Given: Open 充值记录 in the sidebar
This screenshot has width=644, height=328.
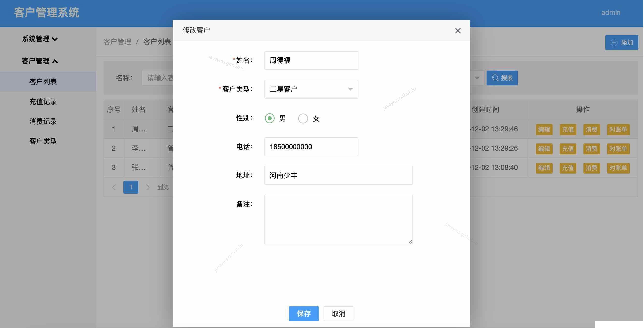Looking at the screenshot, I should pos(43,102).
